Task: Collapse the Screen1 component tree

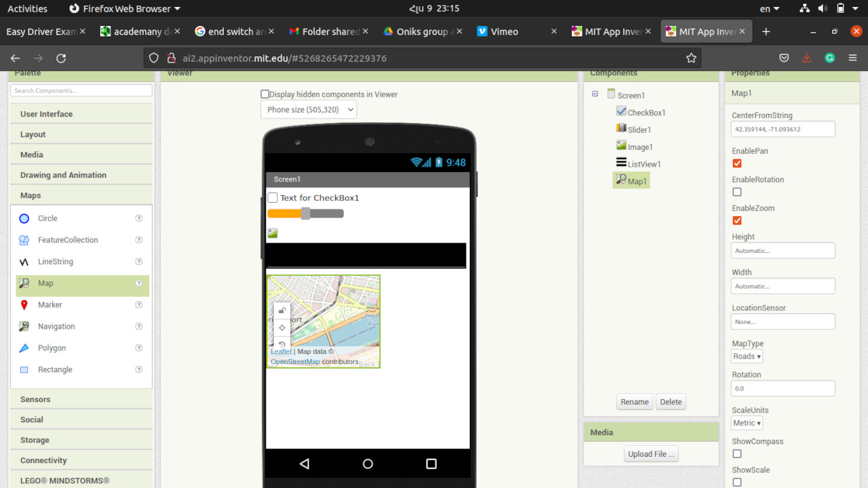Action: coord(595,94)
